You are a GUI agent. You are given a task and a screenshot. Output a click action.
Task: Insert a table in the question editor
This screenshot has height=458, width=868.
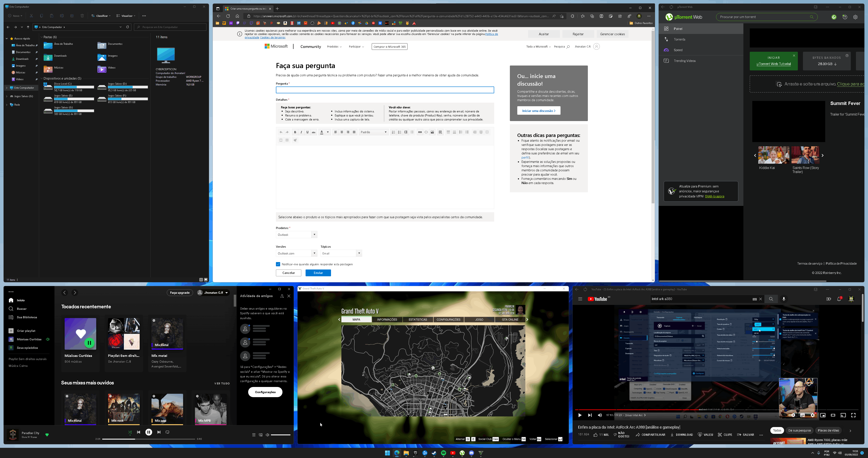440,132
